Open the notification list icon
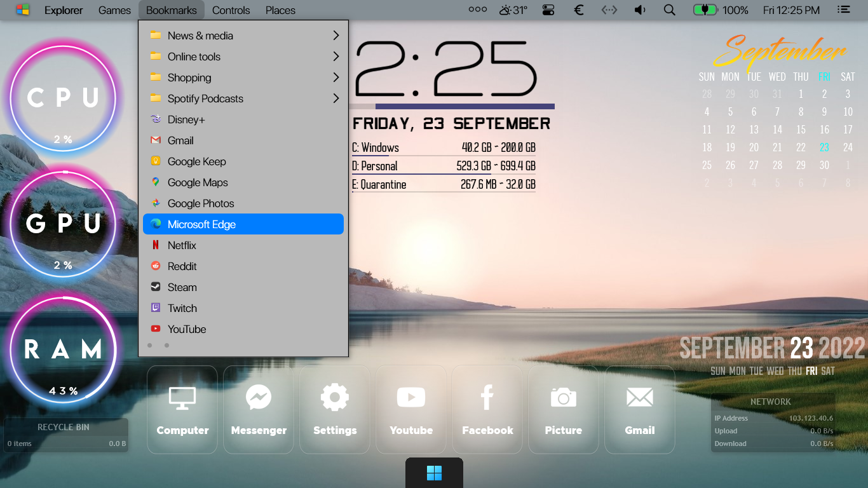 pos(844,10)
